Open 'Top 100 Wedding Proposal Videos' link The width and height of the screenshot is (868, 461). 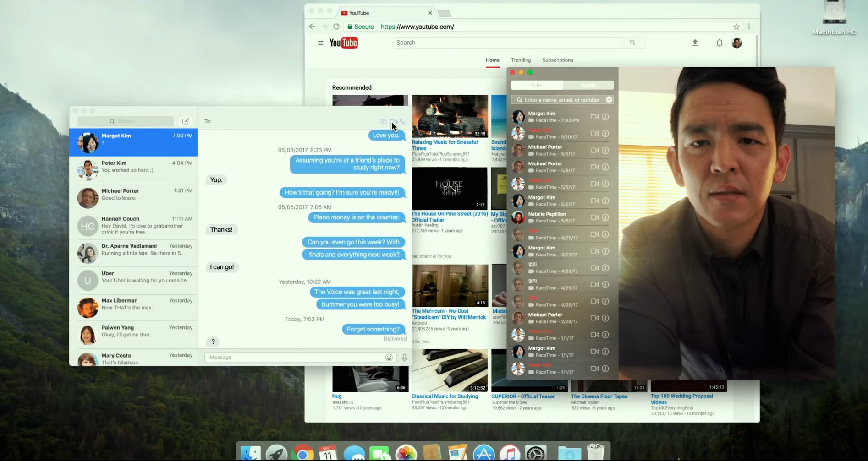(682, 399)
